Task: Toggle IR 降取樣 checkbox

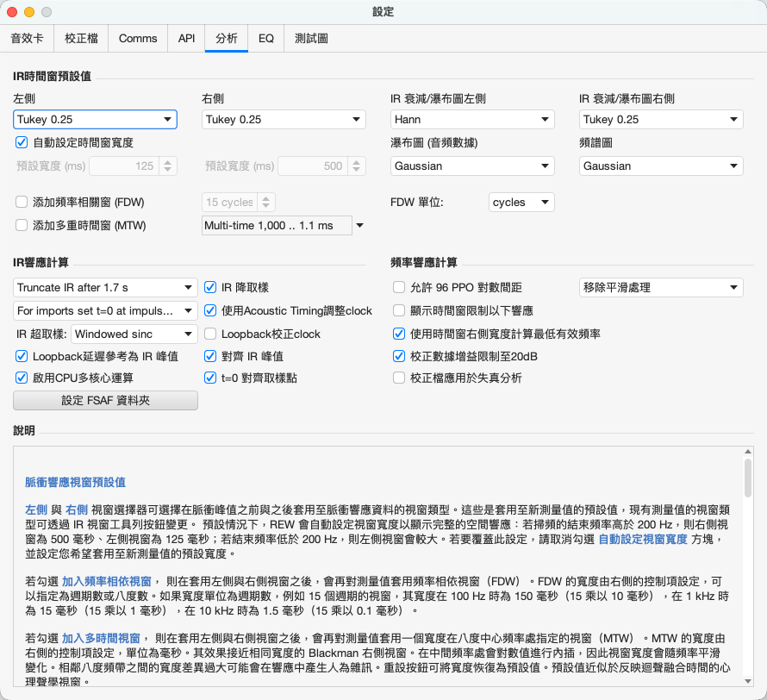Action: (x=210, y=287)
